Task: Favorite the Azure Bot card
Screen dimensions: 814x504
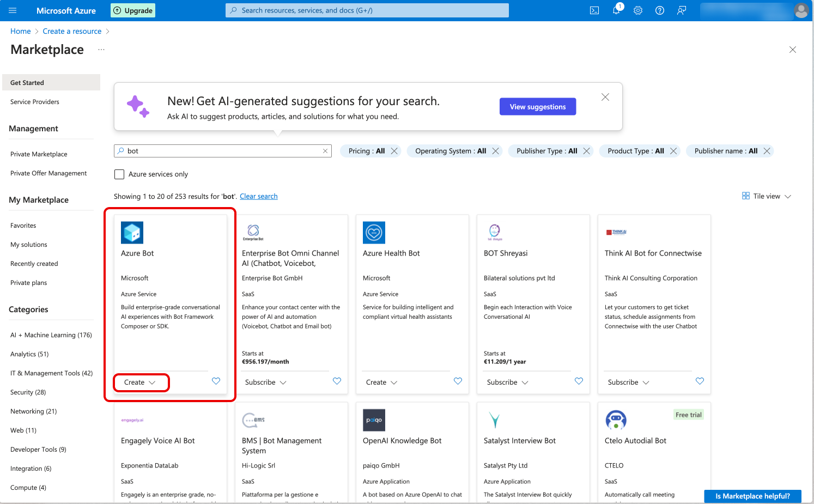Action: coord(216,381)
